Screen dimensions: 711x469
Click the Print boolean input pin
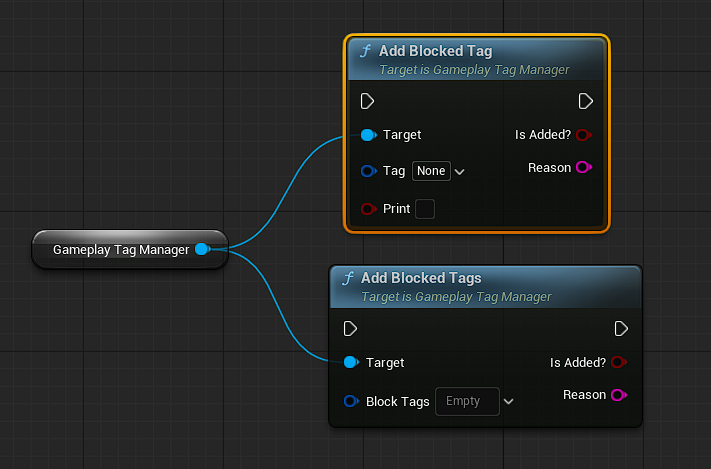367,209
